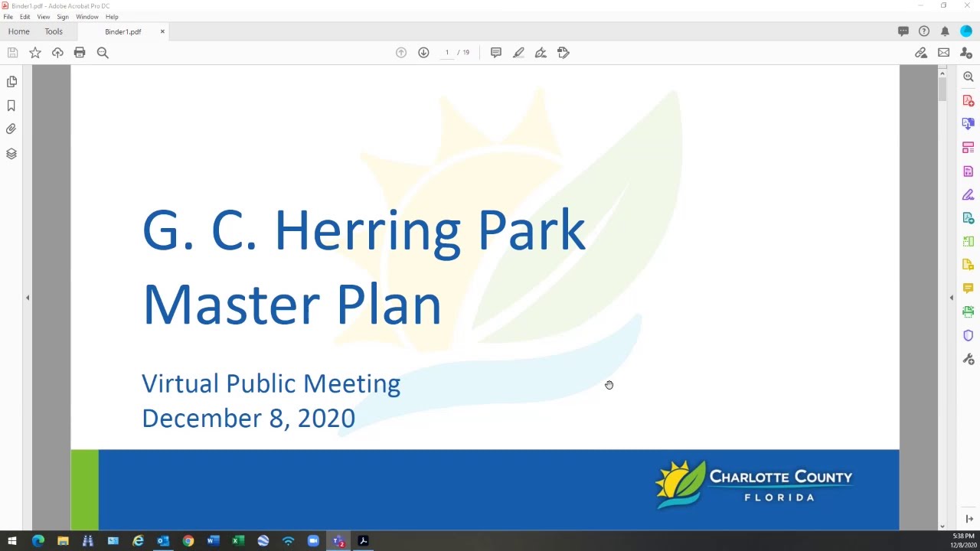Send file by email envelope icon
This screenshot has height=551, width=980.
(x=944, y=53)
